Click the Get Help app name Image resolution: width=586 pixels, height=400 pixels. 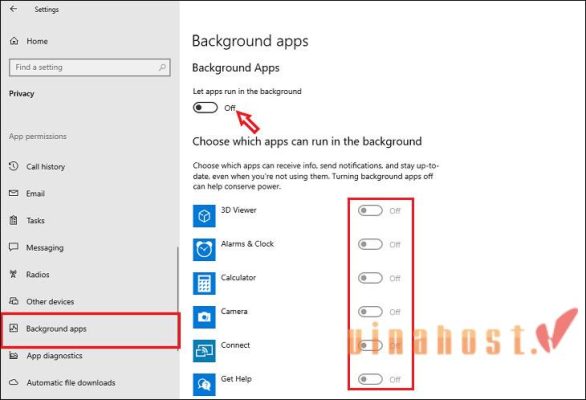pyautogui.click(x=236, y=379)
